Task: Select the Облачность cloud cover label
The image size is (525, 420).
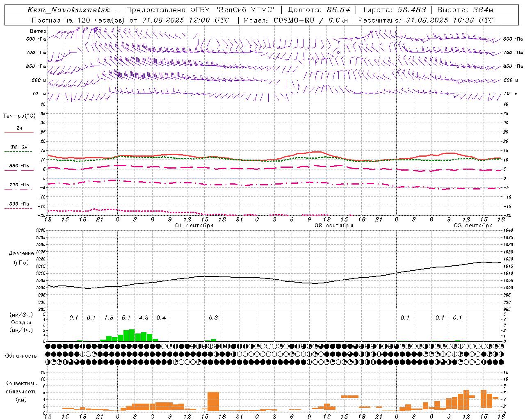Action: (x=21, y=356)
